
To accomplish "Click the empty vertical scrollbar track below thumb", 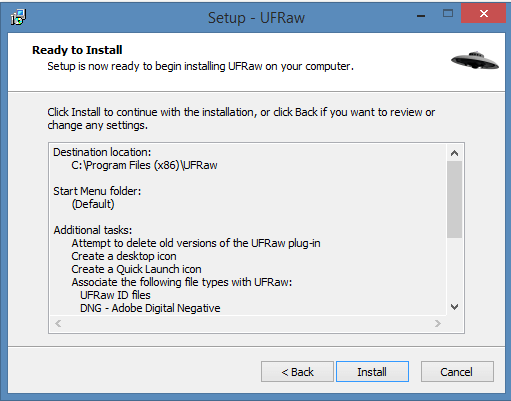I will point(454,268).
